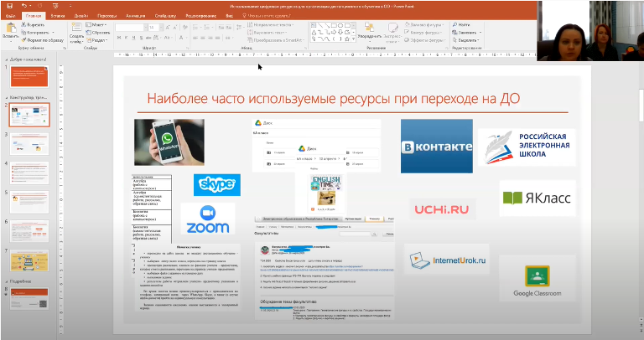Start slideshow from Quick Access toolbar

pyautogui.click(x=55, y=6)
